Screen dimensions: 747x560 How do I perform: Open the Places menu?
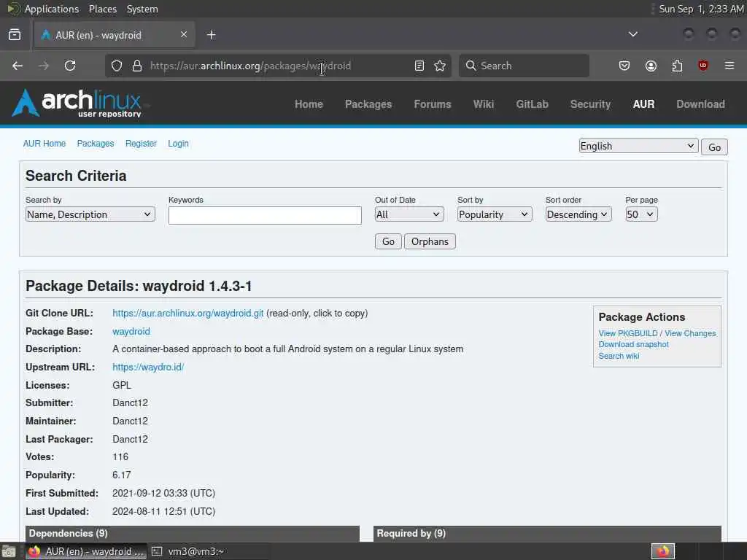[102, 9]
